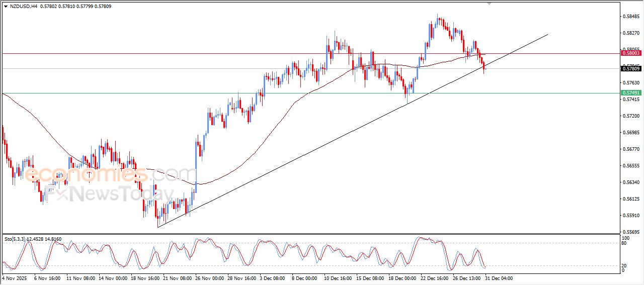Select the green 0.57491 price label

[630, 93]
